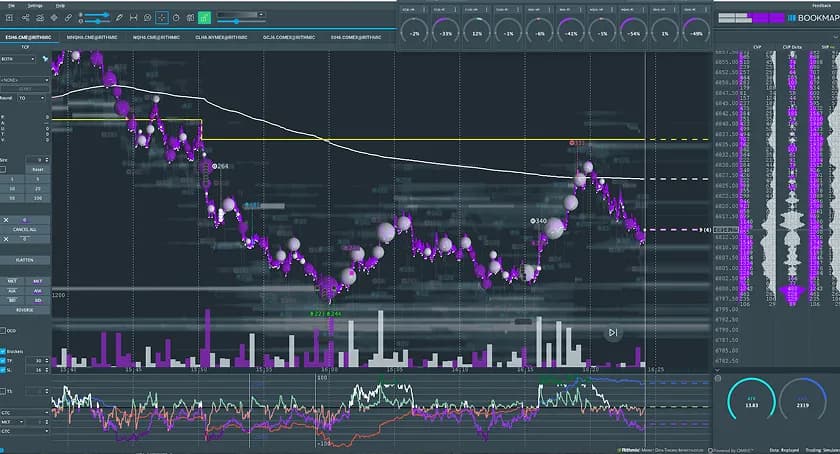Open menu dots on the -49% gauge widget
Screen dimensions: 840x454
[706, 9]
